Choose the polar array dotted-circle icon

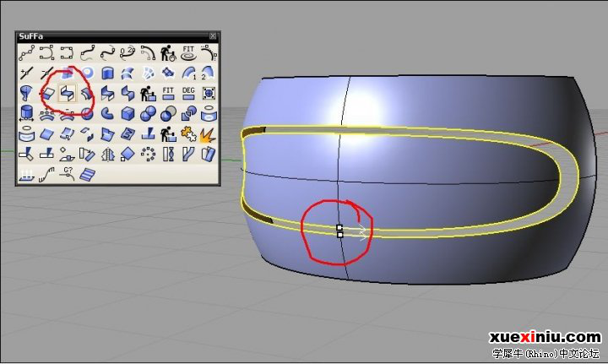point(148,155)
